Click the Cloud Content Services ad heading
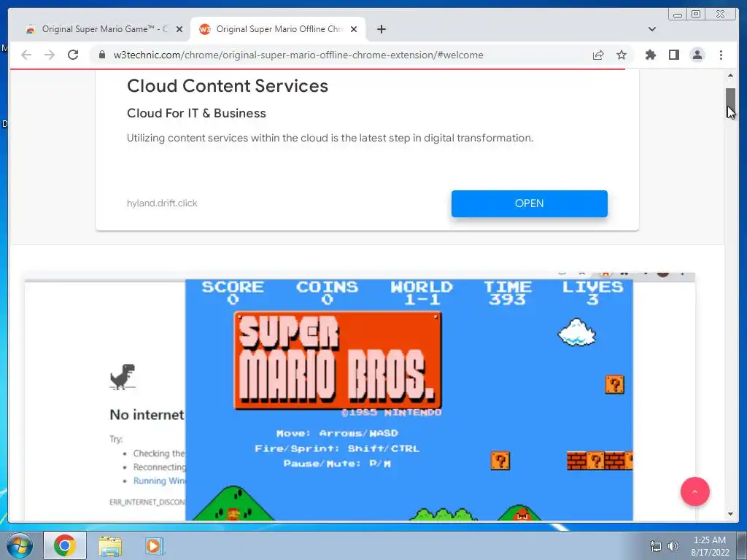Image resolution: width=747 pixels, height=560 pixels. (228, 86)
